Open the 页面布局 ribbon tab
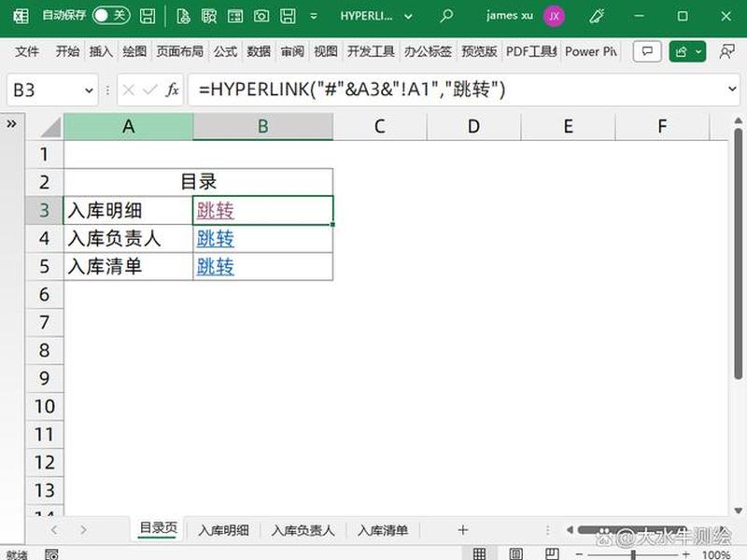This screenshot has height=560, width=747. [x=179, y=51]
